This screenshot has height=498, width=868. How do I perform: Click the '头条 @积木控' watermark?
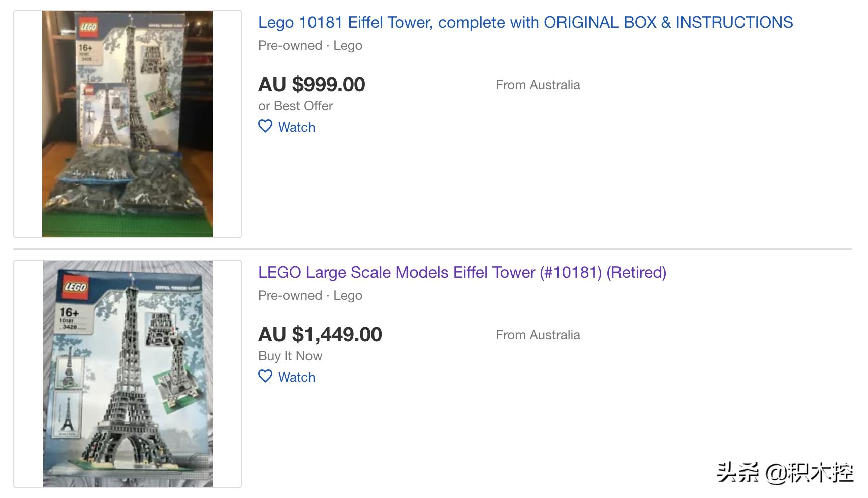[x=785, y=473]
